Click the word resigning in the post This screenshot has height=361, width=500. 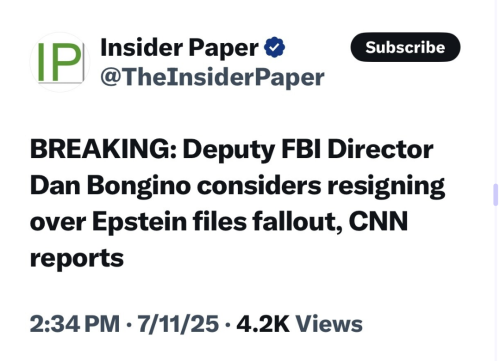[386, 187]
